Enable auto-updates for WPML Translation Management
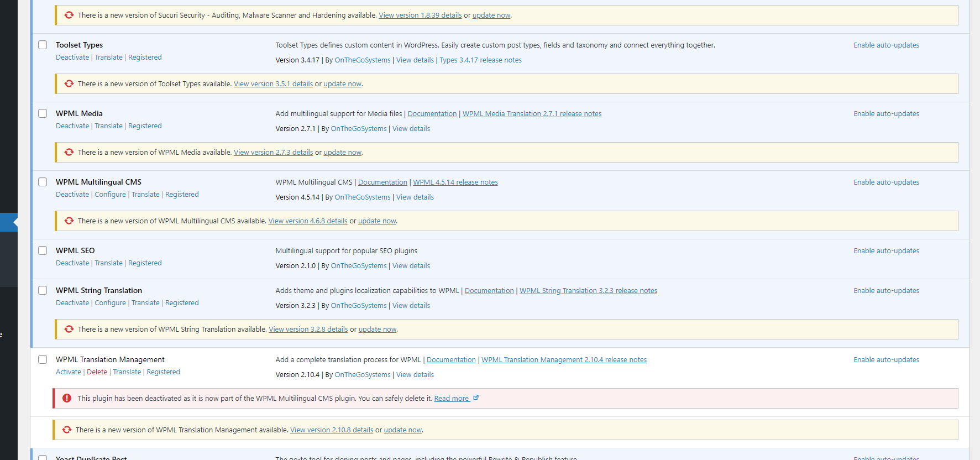The width and height of the screenshot is (980, 460). tap(886, 360)
